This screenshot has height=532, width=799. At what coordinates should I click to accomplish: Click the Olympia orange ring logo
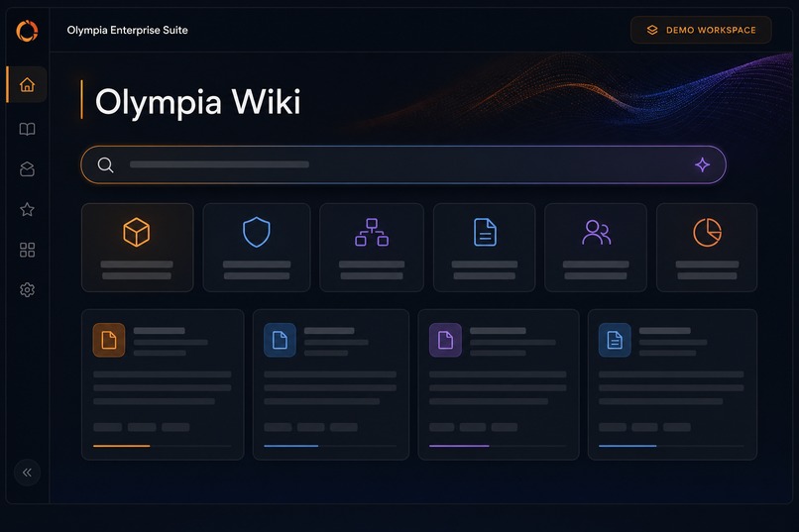click(x=27, y=31)
